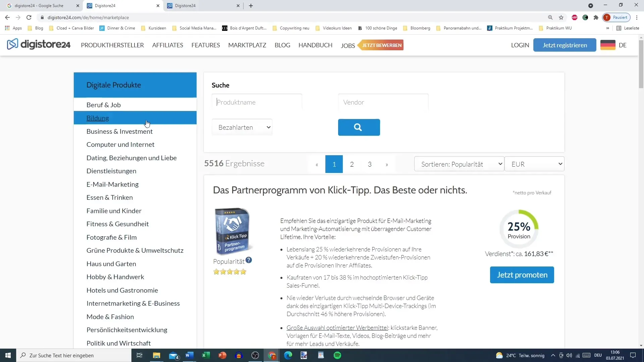Open Word from the taskbar
644x362 pixels.
click(x=190, y=355)
